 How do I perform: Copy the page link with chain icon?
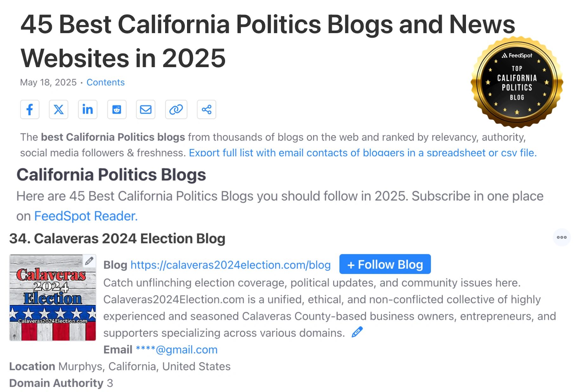(x=176, y=110)
